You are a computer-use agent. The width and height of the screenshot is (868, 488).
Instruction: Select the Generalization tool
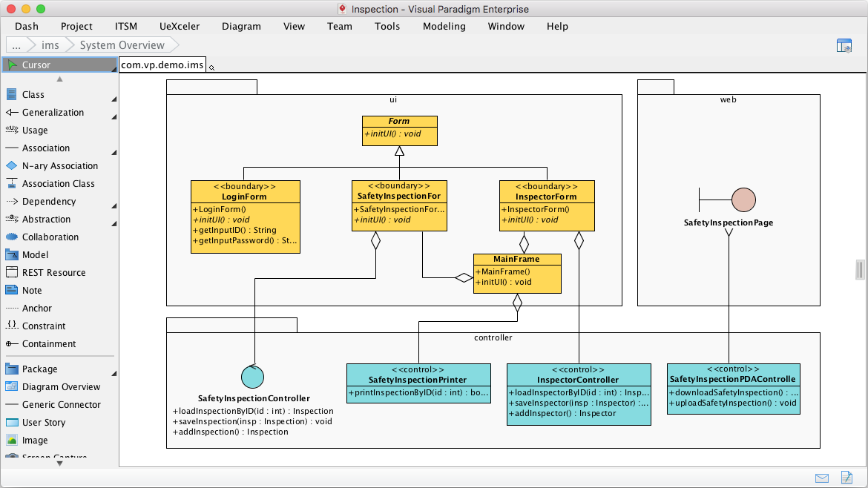[52, 112]
